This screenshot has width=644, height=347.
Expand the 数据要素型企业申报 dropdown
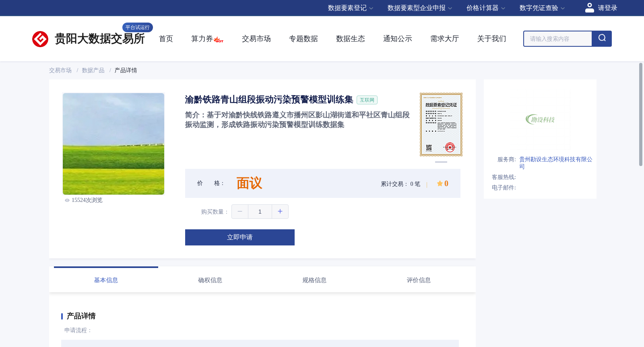pyautogui.click(x=420, y=8)
